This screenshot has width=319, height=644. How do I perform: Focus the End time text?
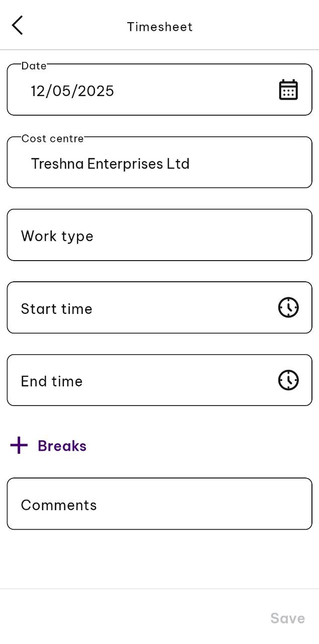52,381
